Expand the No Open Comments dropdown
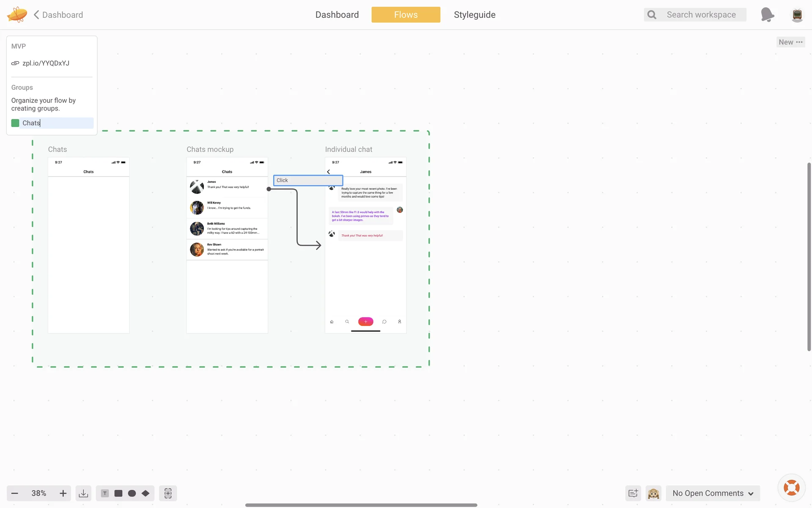Screen dimensions: 812x508 (713, 493)
